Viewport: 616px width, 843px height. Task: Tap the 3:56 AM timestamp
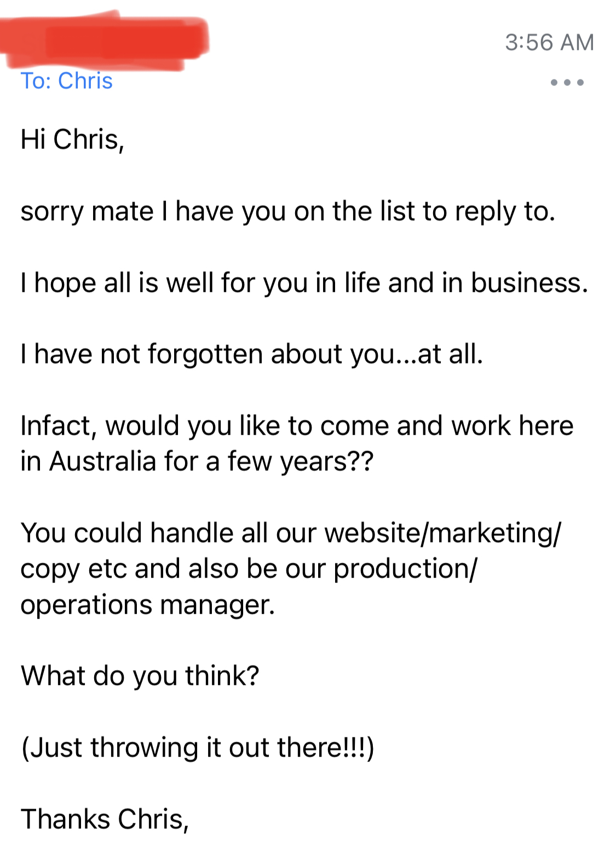[549, 43]
